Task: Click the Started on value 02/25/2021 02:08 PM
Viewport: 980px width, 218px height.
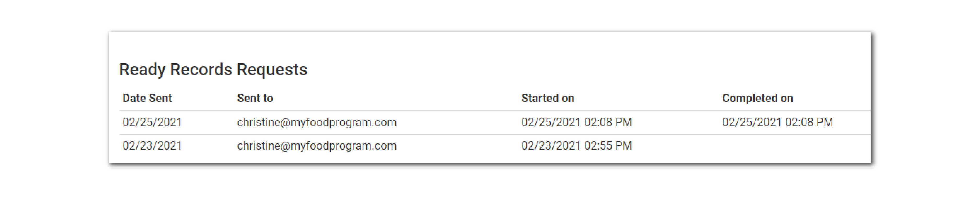Action: click(576, 123)
